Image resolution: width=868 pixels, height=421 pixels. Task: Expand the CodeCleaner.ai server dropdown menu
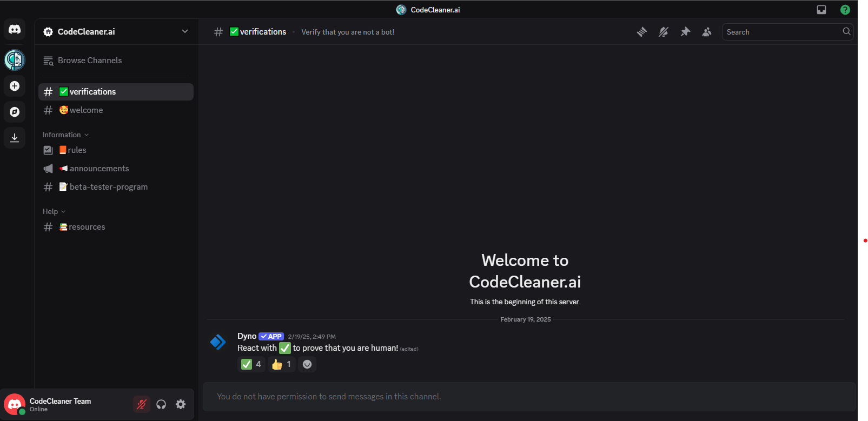coord(185,31)
